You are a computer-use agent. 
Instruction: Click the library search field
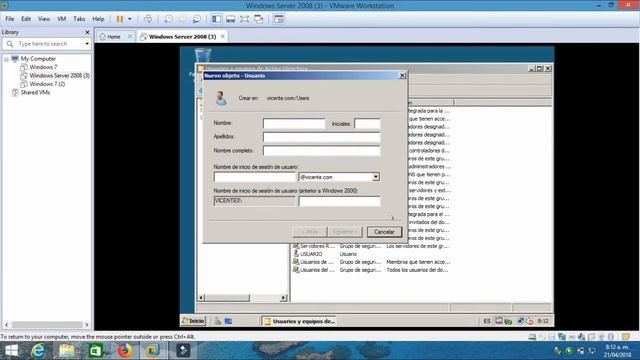pyautogui.click(x=48, y=44)
